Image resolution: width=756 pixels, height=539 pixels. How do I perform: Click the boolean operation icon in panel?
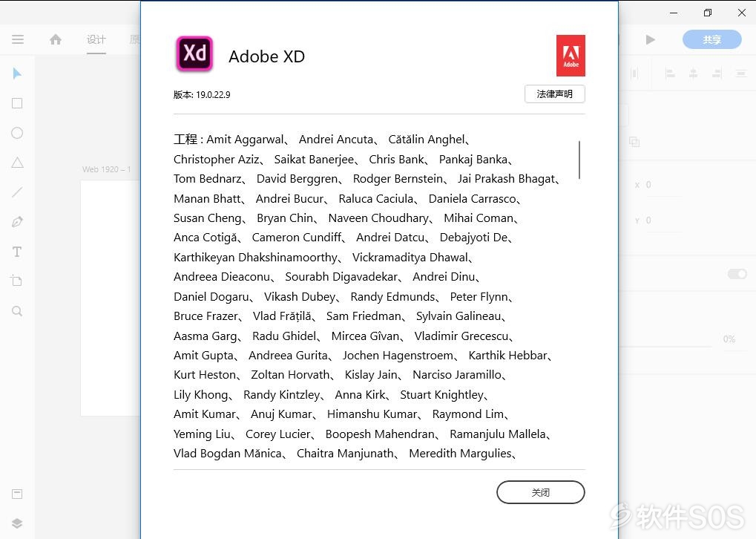tap(634, 142)
